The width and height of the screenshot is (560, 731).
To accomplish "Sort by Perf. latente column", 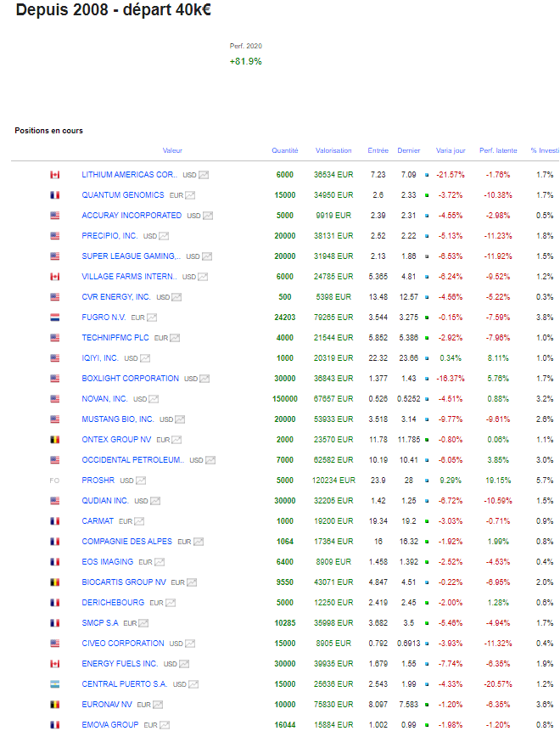I will [498, 150].
